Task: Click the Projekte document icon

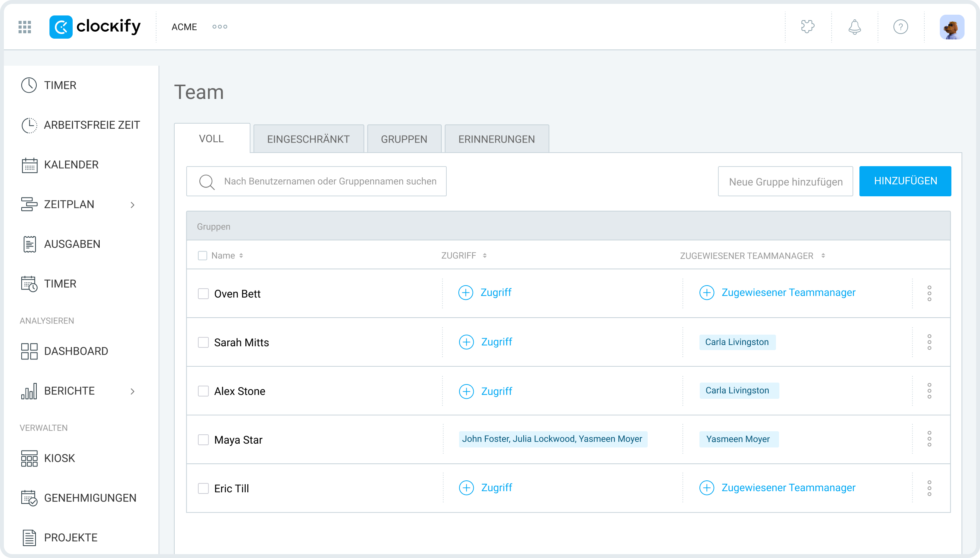Action: point(29,538)
